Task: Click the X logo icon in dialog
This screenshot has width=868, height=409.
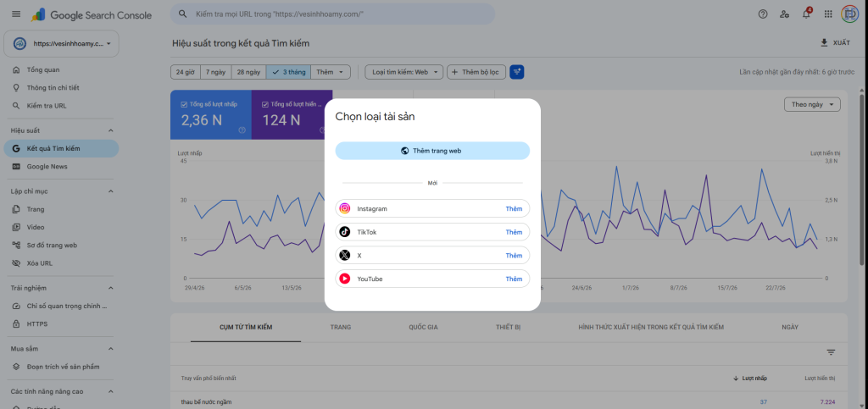Action: (x=345, y=256)
